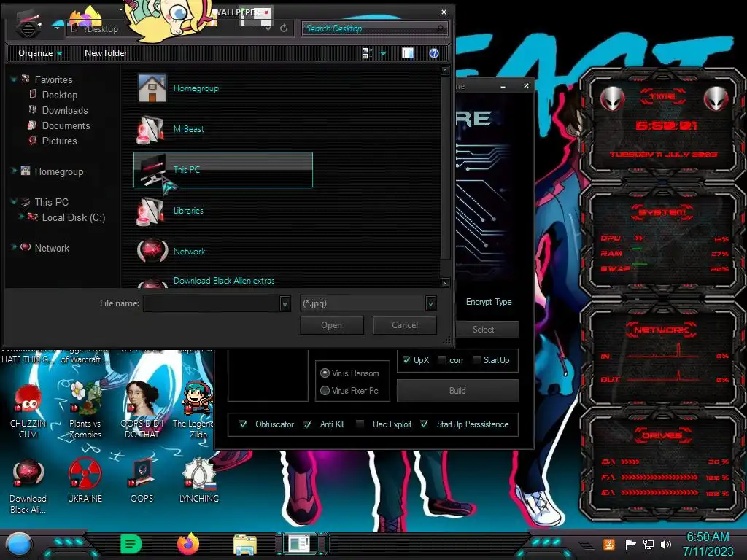Viewport: 747px width, 560px height.
Task: Open the Start orb on taskbar
Action: [18, 545]
